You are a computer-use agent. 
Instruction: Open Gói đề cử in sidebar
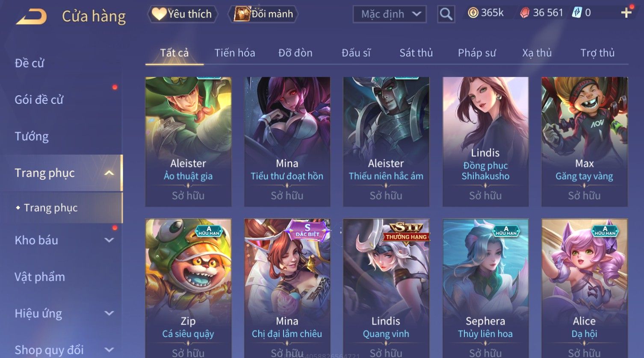point(39,100)
